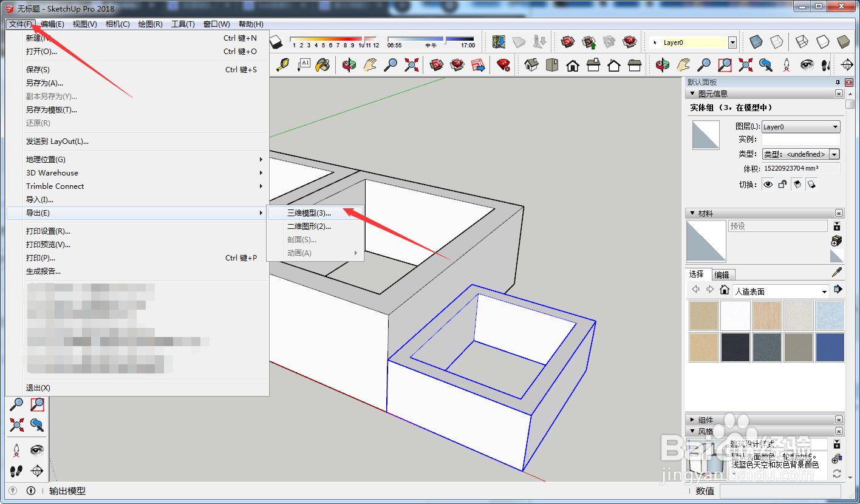Choose 导入(I)... menu entry
This screenshot has height=504, width=860.
point(137,199)
